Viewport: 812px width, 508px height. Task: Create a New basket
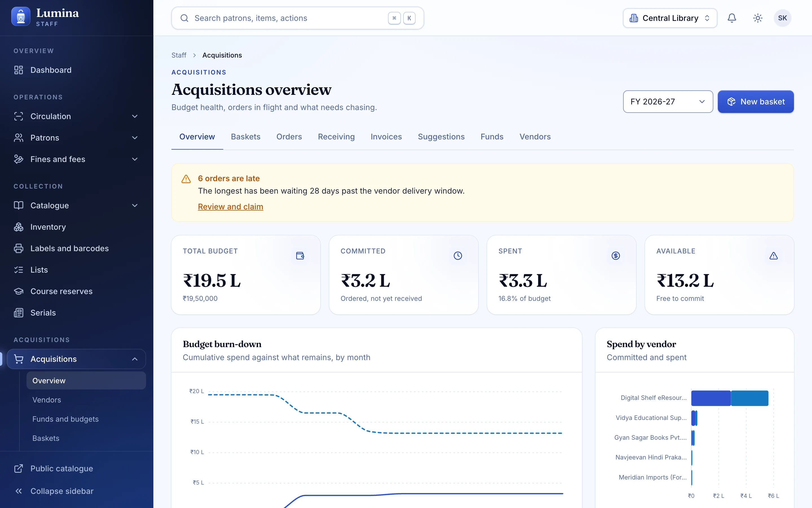(756, 102)
